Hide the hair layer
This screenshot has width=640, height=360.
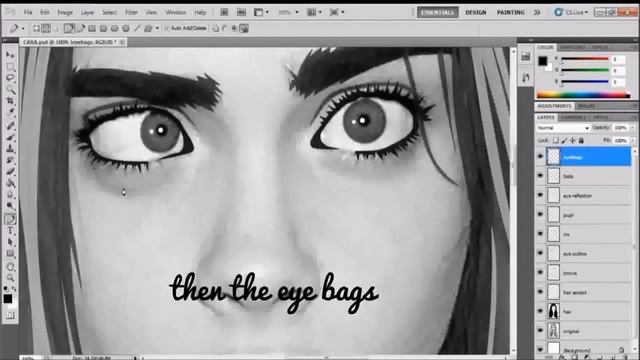tap(540, 311)
